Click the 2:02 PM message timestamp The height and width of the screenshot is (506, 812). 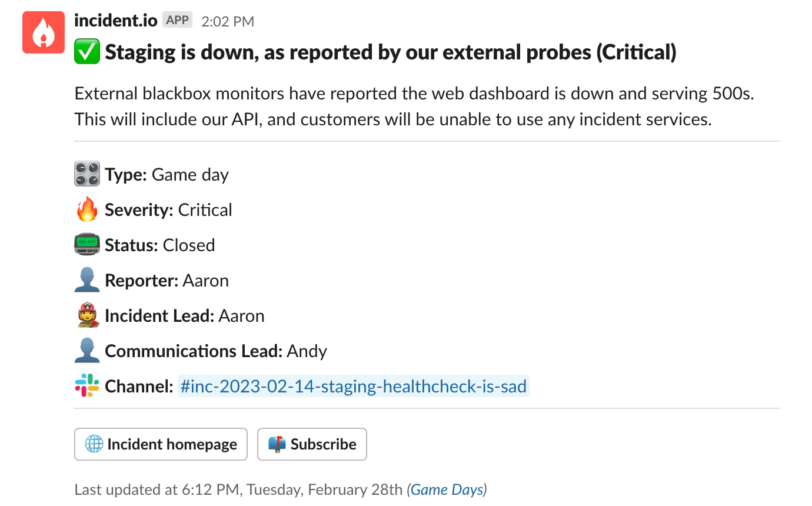(228, 22)
